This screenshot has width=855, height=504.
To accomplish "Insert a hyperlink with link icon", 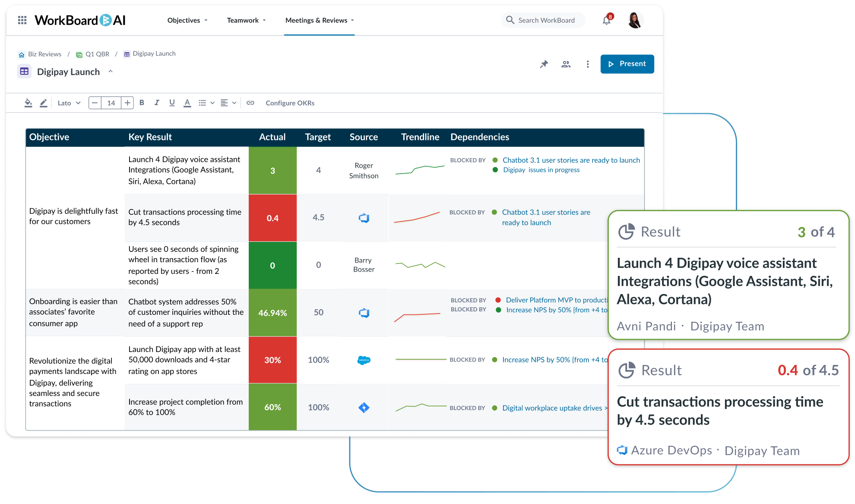I will [x=250, y=103].
